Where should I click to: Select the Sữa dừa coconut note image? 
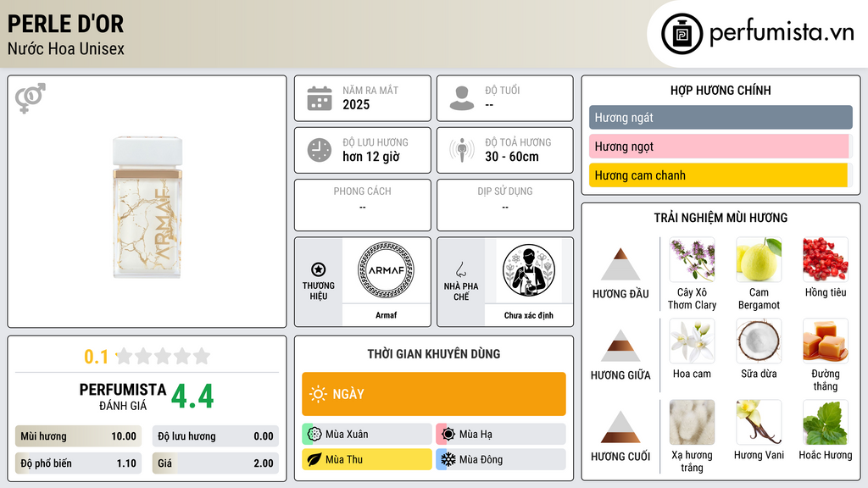(x=759, y=341)
